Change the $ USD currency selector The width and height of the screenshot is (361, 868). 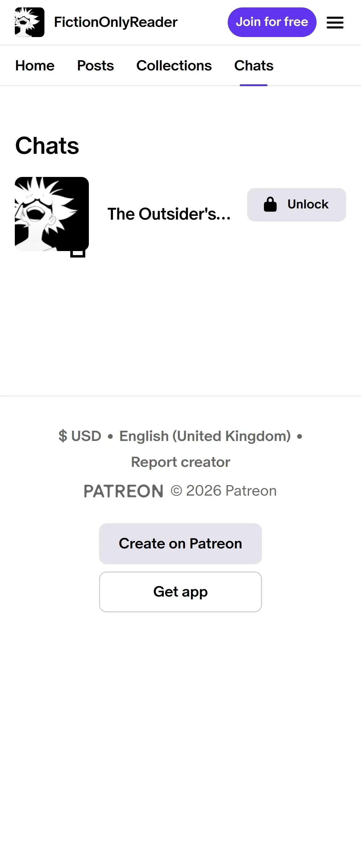coord(80,436)
